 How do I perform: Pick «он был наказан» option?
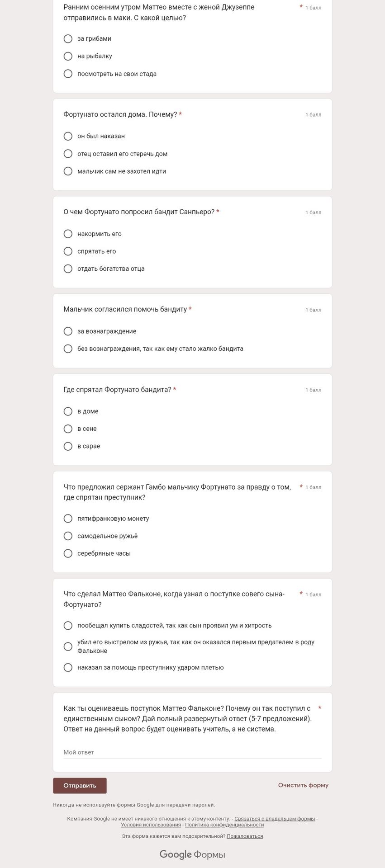pyautogui.click(x=68, y=136)
